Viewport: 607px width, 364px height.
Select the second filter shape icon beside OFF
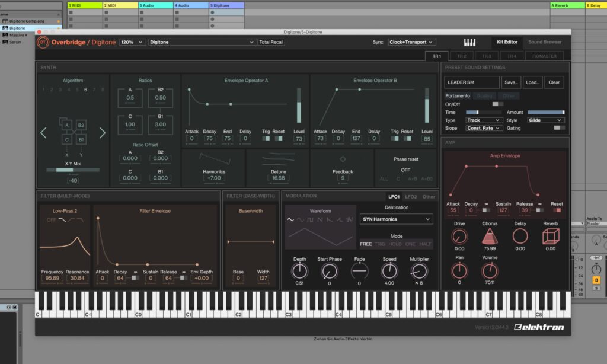point(71,220)
